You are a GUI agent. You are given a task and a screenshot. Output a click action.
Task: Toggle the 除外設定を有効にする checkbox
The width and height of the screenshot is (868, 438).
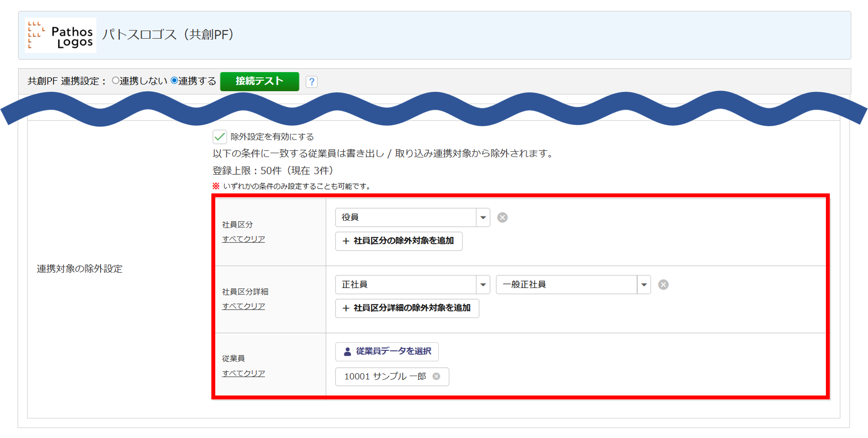tap(220, 137)
